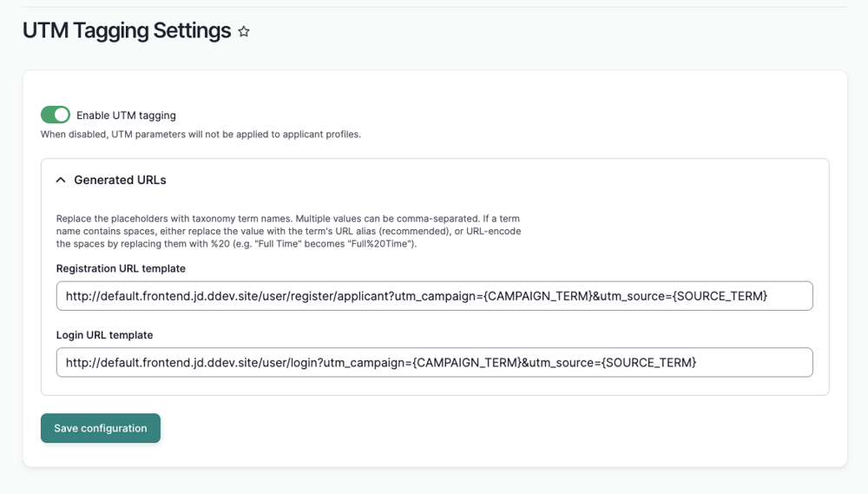Viewport: 868px width, 494px height.
Task: Click the 'UTM Tagging Settings' page title
Action: [127, 30]
